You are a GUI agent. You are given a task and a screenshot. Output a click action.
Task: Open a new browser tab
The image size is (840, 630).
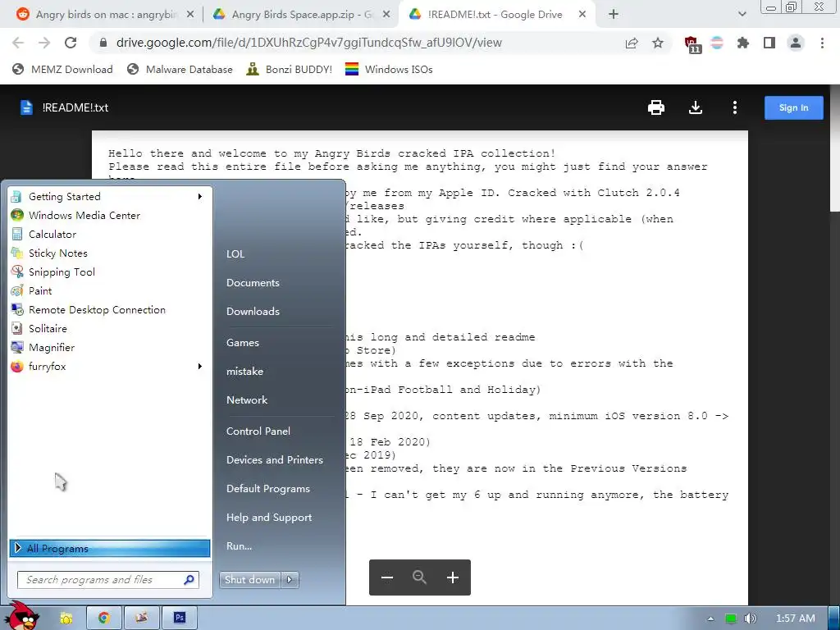614,15
